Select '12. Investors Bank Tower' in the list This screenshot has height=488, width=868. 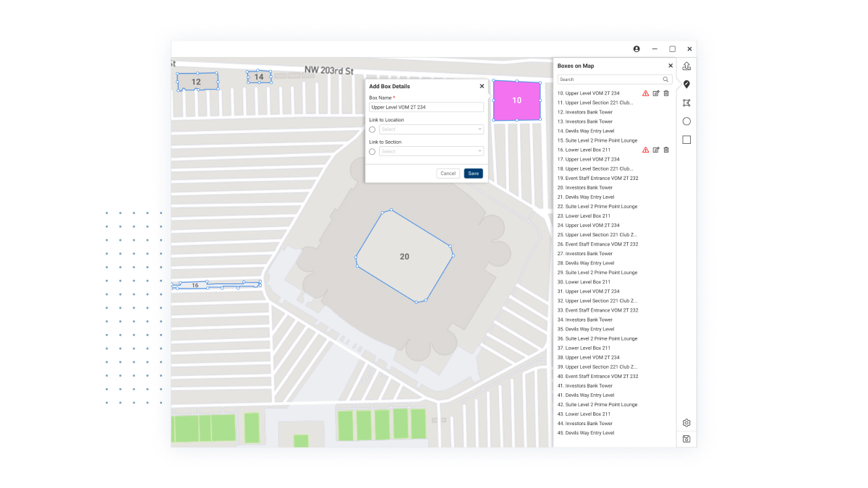[x=587, y=111]
